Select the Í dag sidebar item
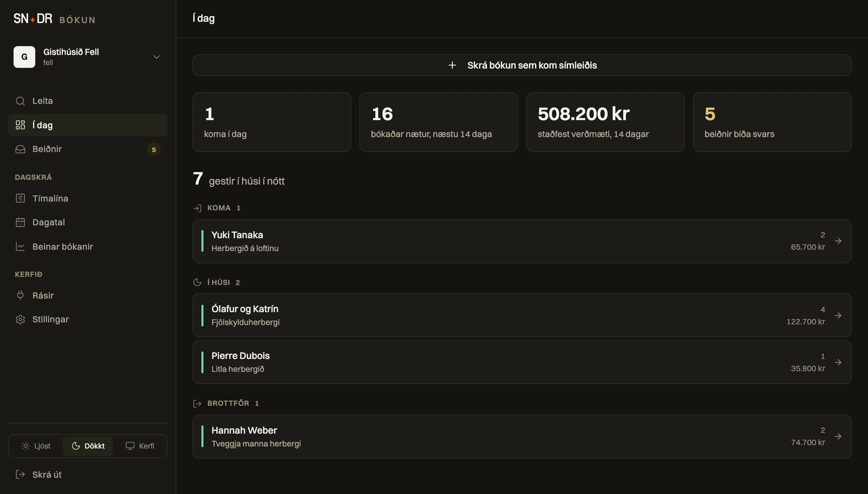The height and width of the screenshot is (494, 868). click(88, 125)
